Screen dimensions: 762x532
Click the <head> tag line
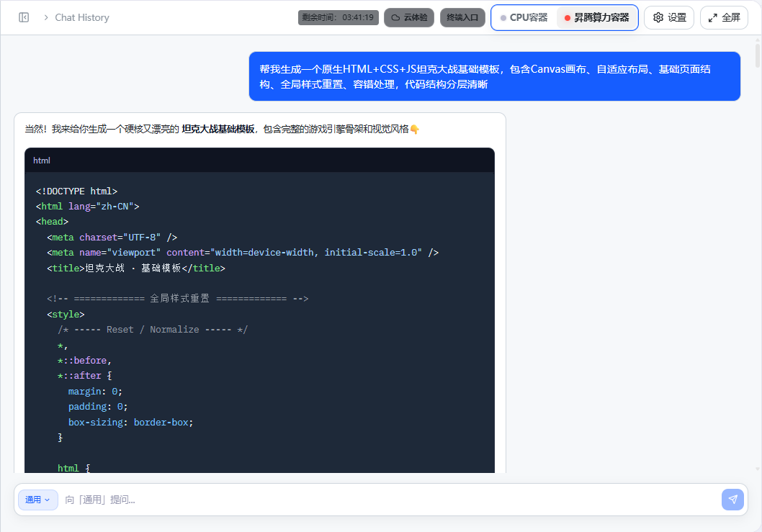(52, 222)
